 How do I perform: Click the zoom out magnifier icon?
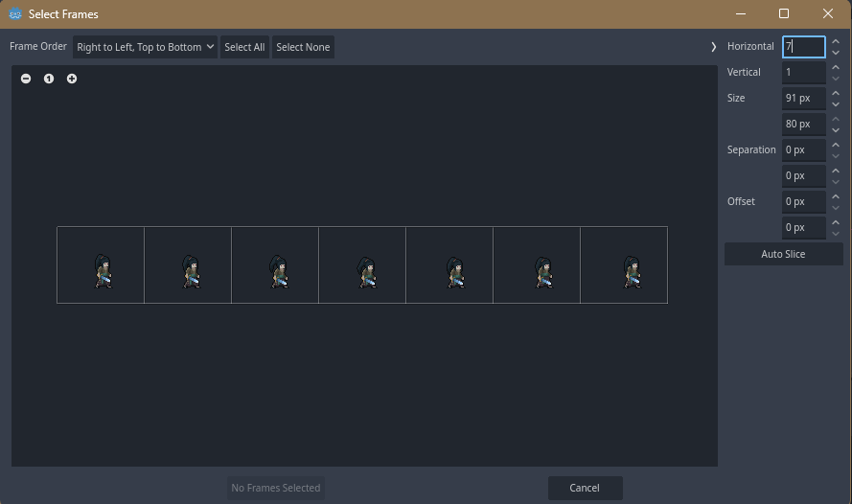click(x=26, y=79)
